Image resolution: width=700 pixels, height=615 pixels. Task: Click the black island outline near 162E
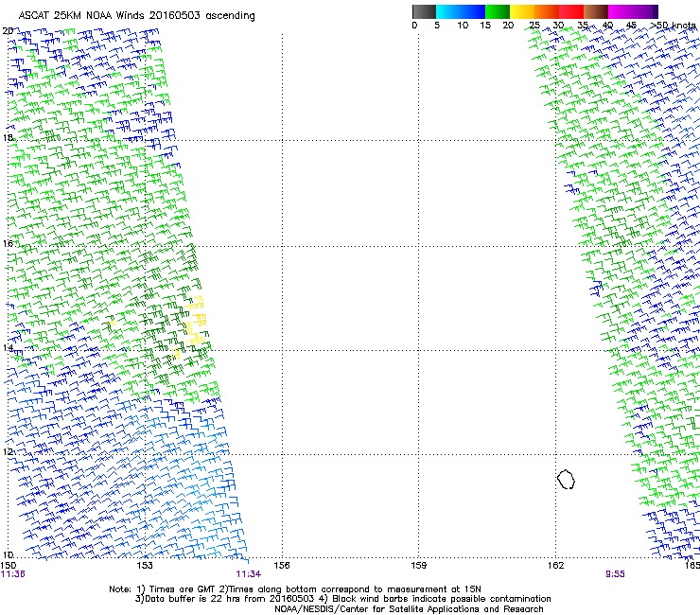pos(566,479)
